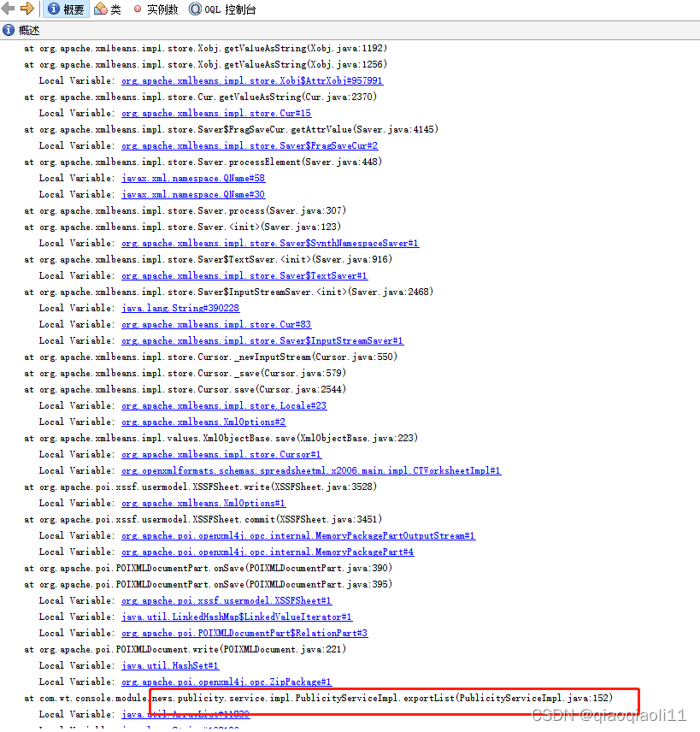Image resolution: width=700 pixels, height=732 pixels.
Task: Open POIXMLDocumentPart$RelationPart#3 link
Action: click(x=244, y=633)
